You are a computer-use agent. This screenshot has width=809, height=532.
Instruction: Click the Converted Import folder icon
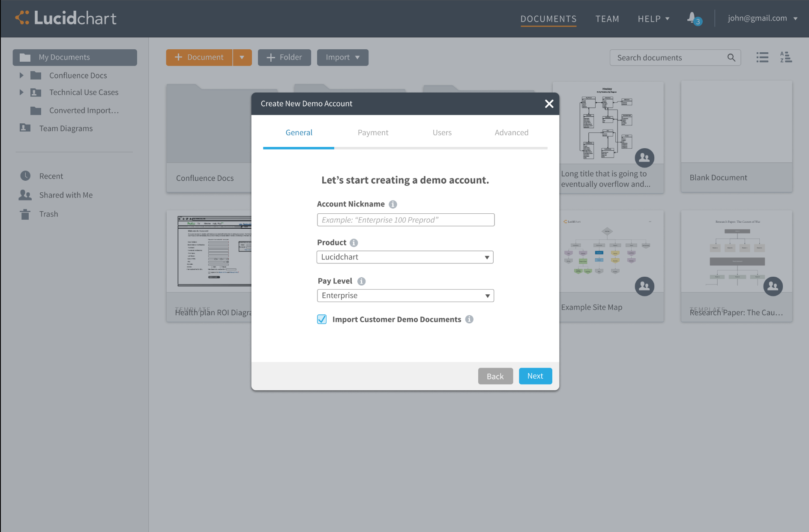(36, 111)
